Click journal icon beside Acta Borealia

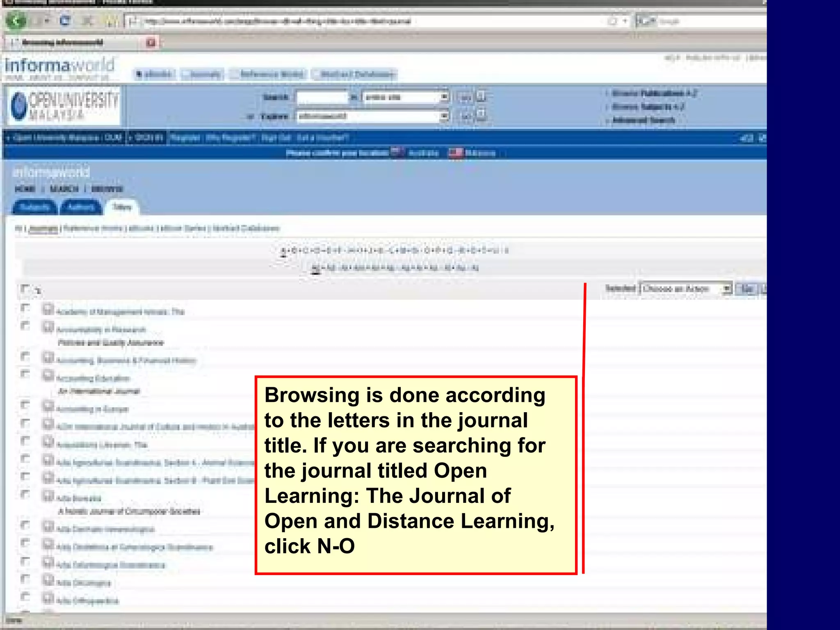48,495
